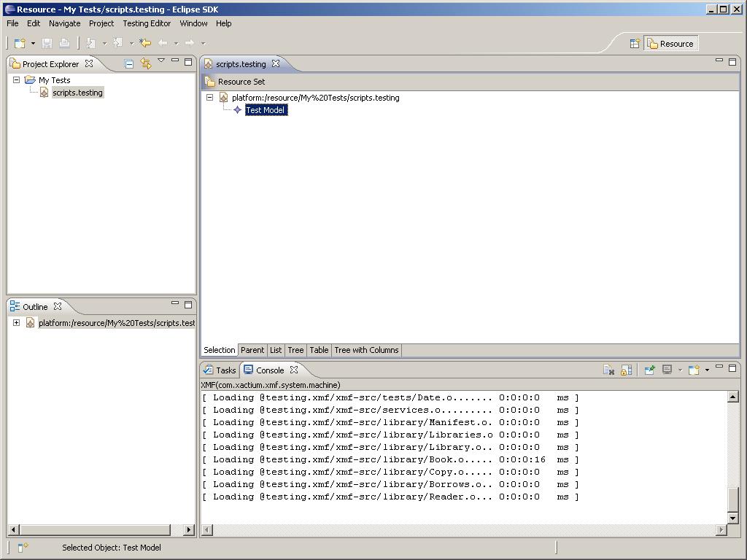Screen dimensions: 747x560
Task: Open the Project menu
Action: point(101,23)
